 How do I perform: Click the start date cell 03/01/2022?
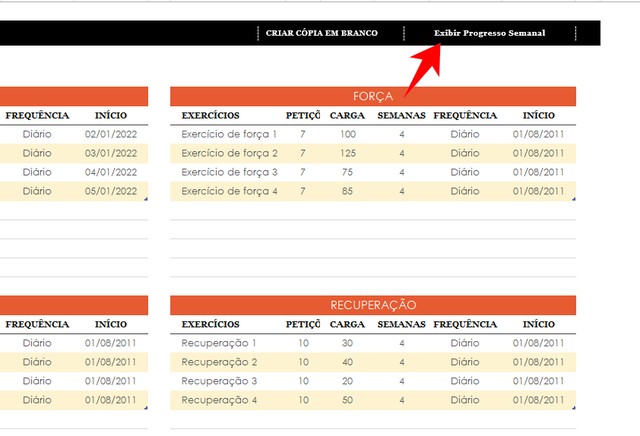(111, 153)
